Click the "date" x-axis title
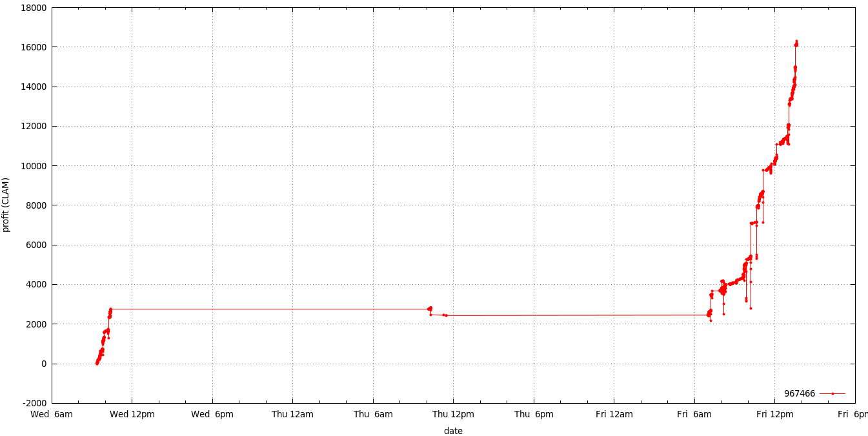Image resolution: width=868 pixels, height=436 pixels. point(453,431)
